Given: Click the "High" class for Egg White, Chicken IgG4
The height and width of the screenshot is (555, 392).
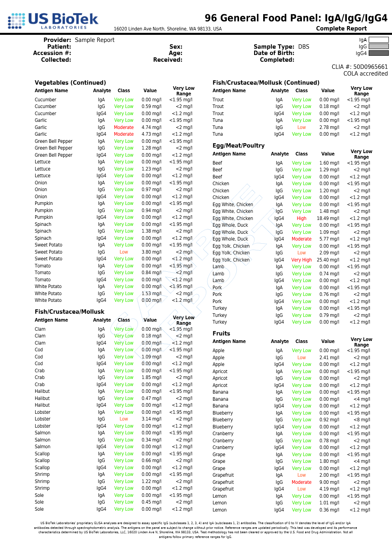Looking at the screenshot, I should coord(302,218).
